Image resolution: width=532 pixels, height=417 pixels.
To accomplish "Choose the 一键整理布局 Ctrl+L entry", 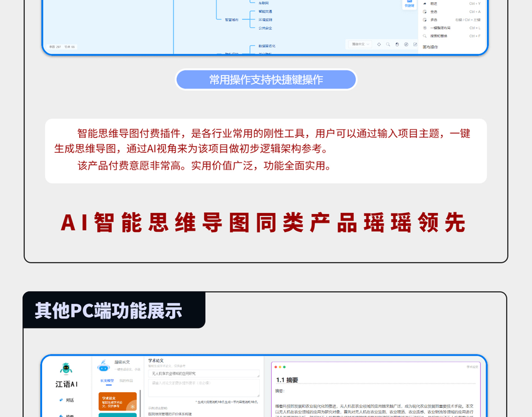I will pyautogui.click(x=452, y=28).
